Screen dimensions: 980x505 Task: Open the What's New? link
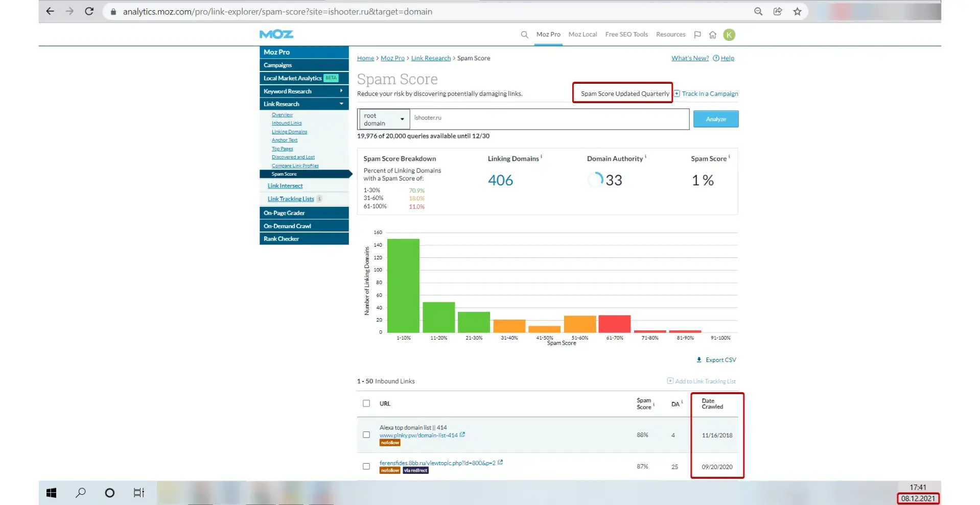[x=690, y=58]
